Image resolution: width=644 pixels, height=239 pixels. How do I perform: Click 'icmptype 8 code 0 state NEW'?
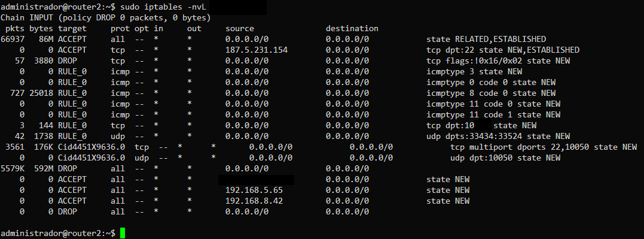491,93
